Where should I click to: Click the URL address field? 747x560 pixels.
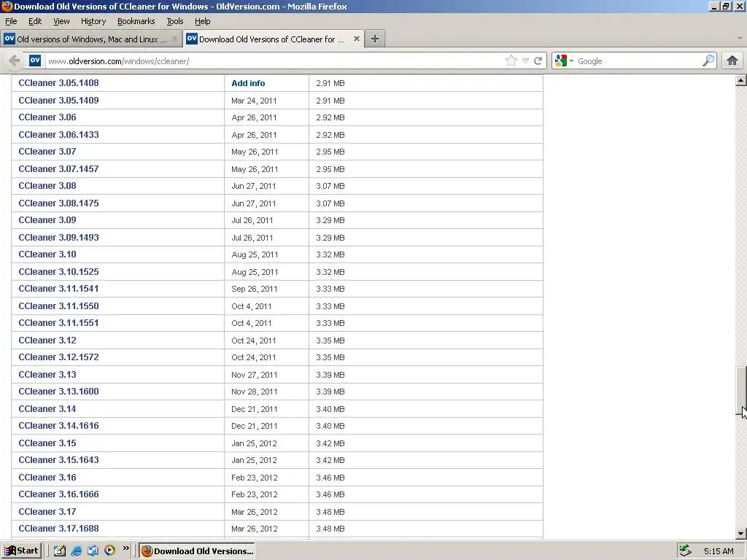tap(274, 61)
